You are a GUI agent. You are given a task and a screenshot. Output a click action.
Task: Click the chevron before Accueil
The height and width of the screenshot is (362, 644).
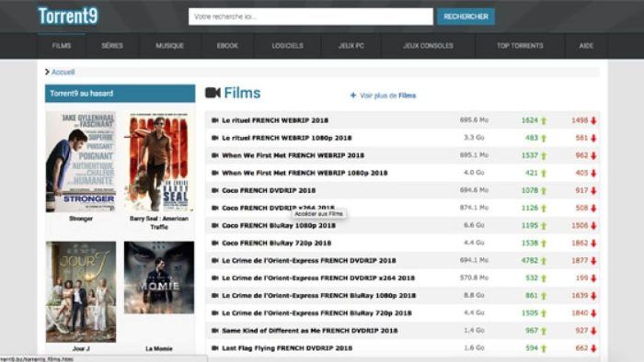pos(47,73)
